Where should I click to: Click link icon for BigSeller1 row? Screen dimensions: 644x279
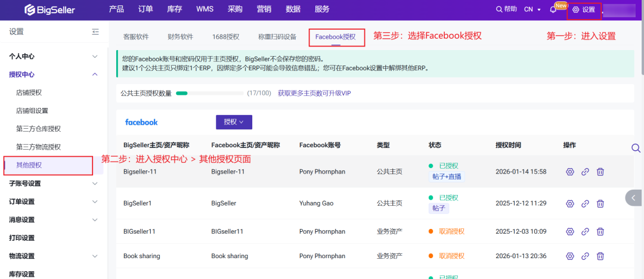(x=585, y=203)
